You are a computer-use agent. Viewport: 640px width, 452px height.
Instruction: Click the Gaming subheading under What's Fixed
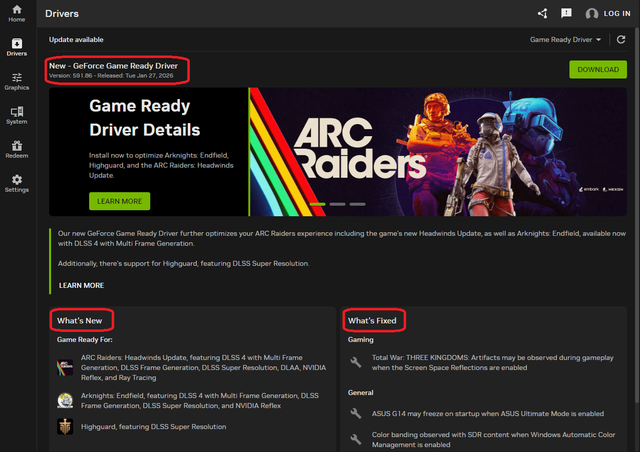click(360, 340)
